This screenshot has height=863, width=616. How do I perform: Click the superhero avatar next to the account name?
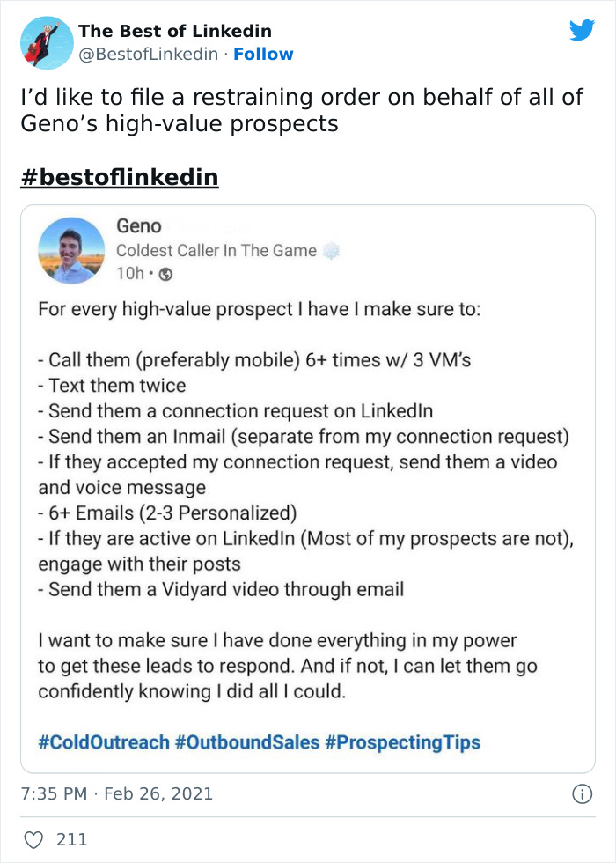(x=46, y=42)
